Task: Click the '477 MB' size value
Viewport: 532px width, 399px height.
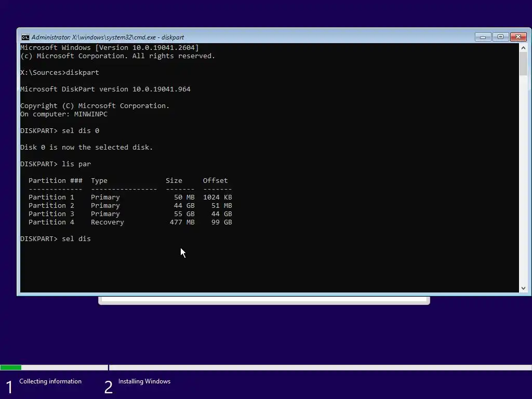Action: pos(182,222)
